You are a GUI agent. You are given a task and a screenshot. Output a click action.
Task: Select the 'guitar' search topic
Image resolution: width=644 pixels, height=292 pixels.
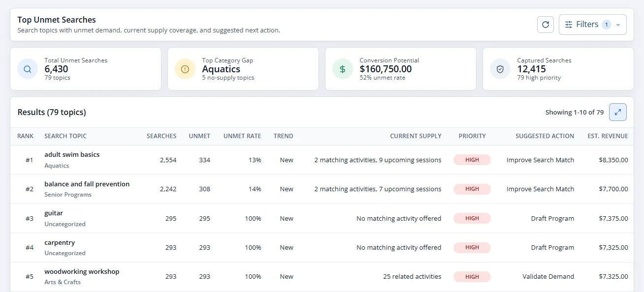[x=54, y=213]
